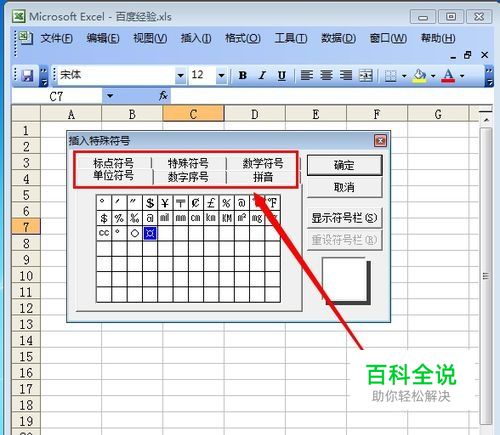Switch to the 标点符号 tab

tap(113, 163)
